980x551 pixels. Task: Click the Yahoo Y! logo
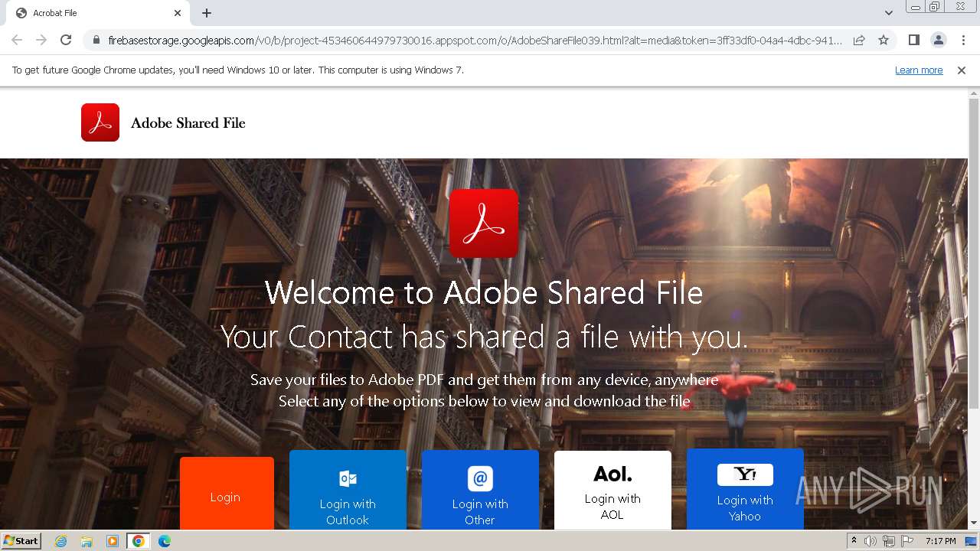(745, 474)
